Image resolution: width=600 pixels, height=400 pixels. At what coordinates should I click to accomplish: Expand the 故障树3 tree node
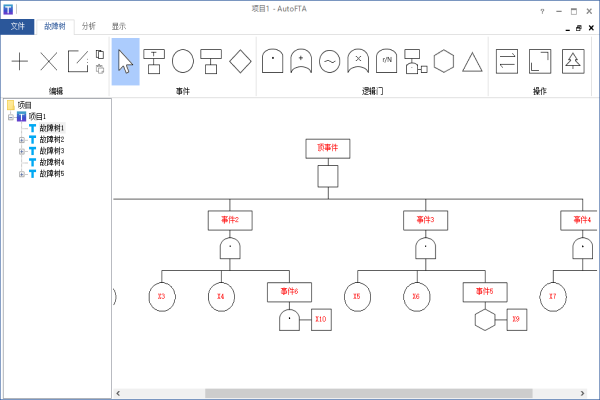tap(22, 151)
